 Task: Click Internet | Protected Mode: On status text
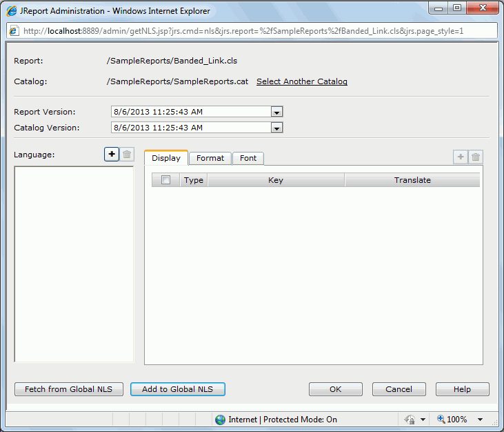point(283,420)
